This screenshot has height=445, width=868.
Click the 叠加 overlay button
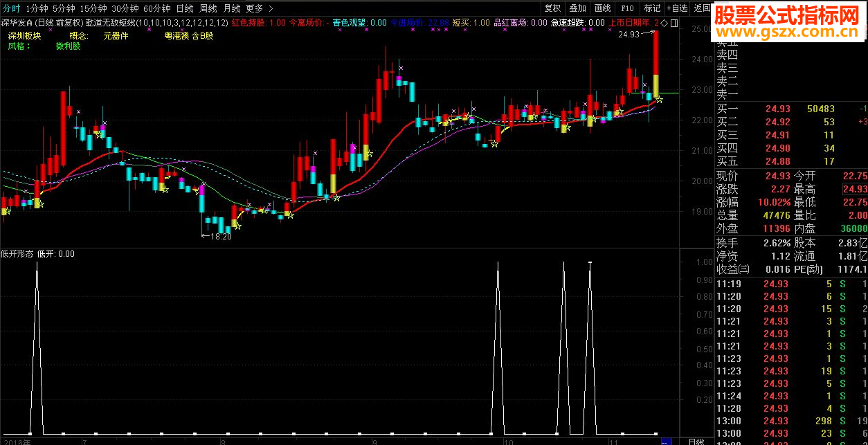point(577,8)
